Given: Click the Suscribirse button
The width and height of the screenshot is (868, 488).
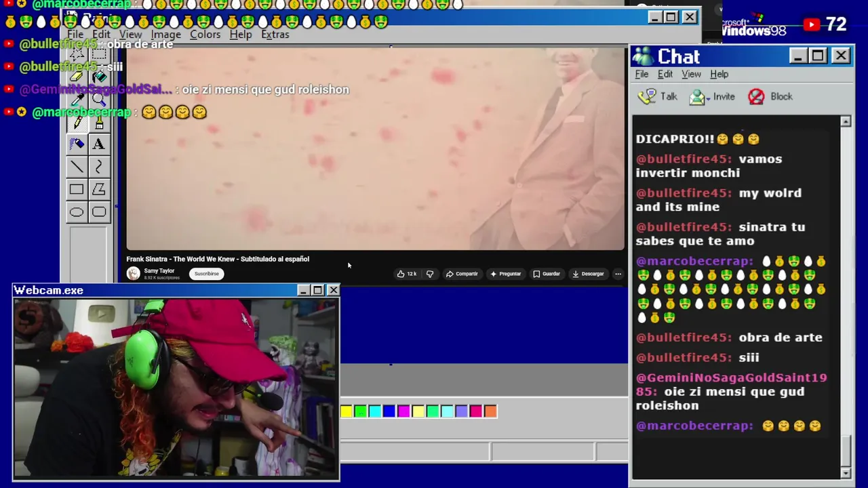Looking at the screenshot, I should (206, 274).
